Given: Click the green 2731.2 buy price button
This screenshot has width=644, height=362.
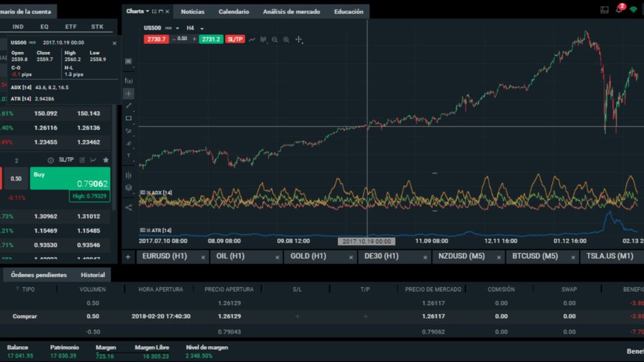Looking at the screenshot, I should point(211,40).
